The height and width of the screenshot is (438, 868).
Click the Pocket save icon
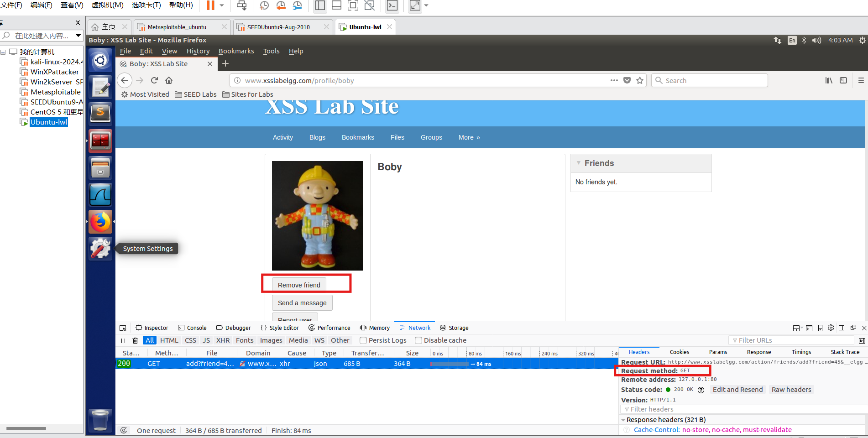[627, 80]
